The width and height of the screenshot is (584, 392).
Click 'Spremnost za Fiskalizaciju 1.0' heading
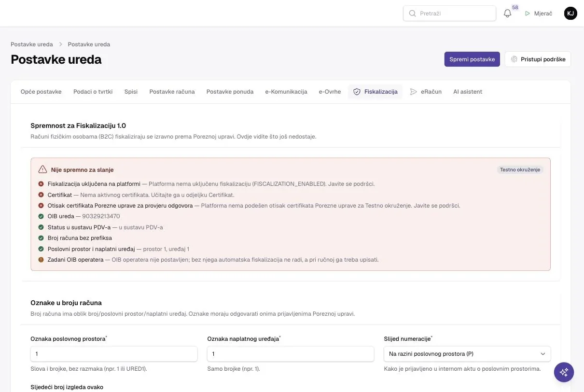pyautogui.click(x=78, y=126)
